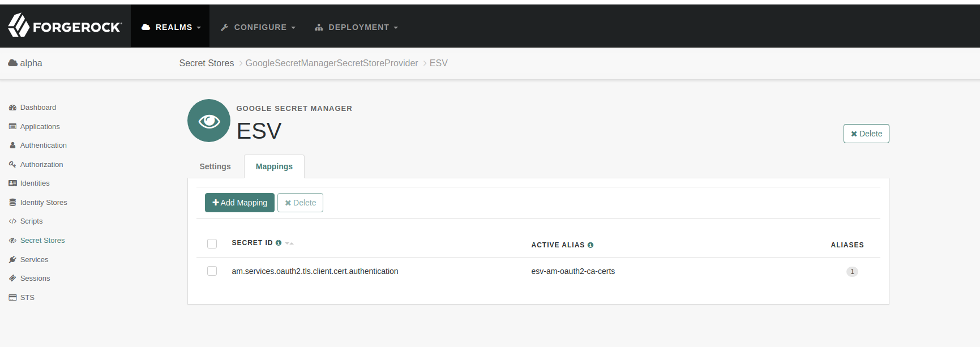Click the Deployment sitemap icon
Screen dimensions: 980x347
coord(319,27)
